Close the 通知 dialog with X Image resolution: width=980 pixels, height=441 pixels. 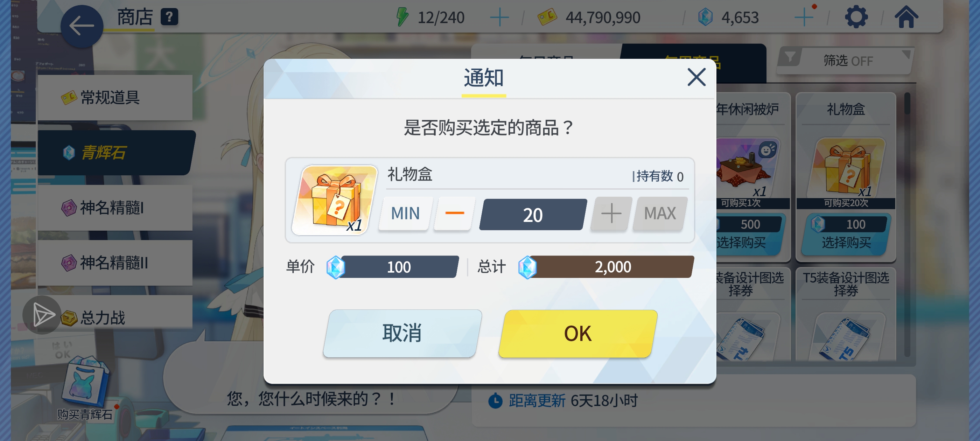pyautogui.click(x=696, y=77)
